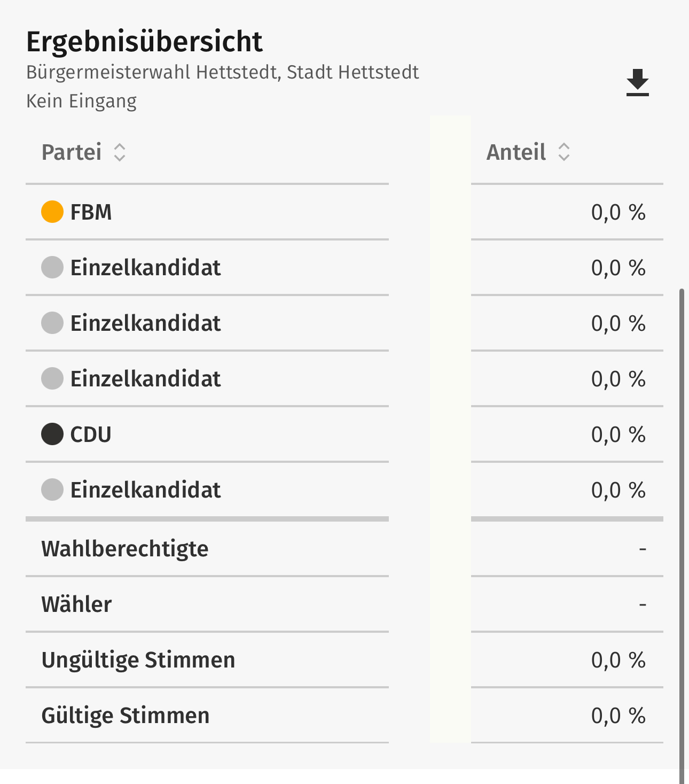This screenshot has width=689, height=784.
Task: Click the Kein Eingang status text
Action: 82,101
